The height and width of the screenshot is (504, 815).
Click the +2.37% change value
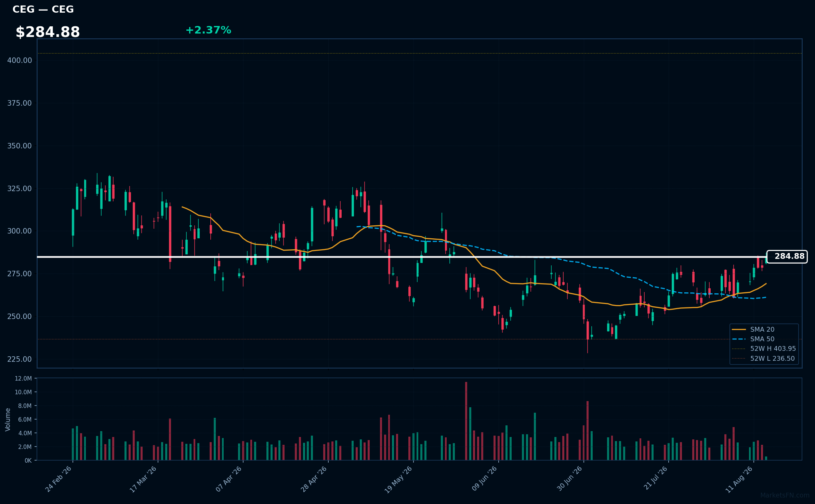208,30
